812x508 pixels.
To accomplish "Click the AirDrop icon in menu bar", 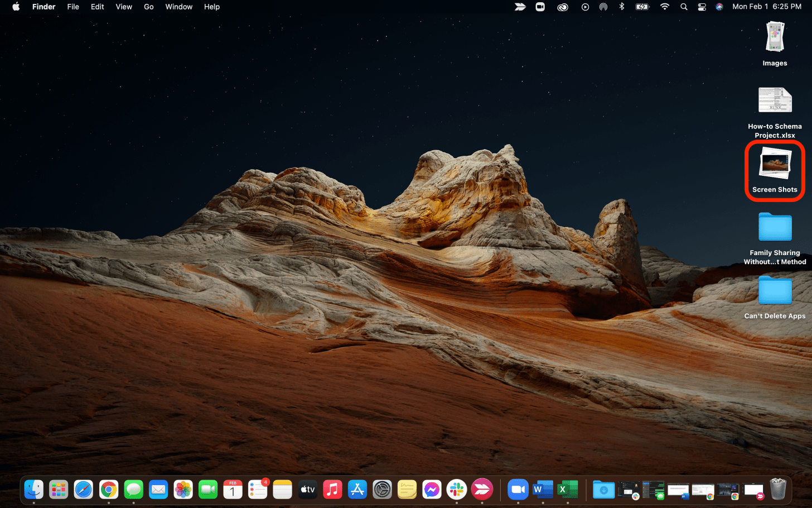I will point(603,7).
